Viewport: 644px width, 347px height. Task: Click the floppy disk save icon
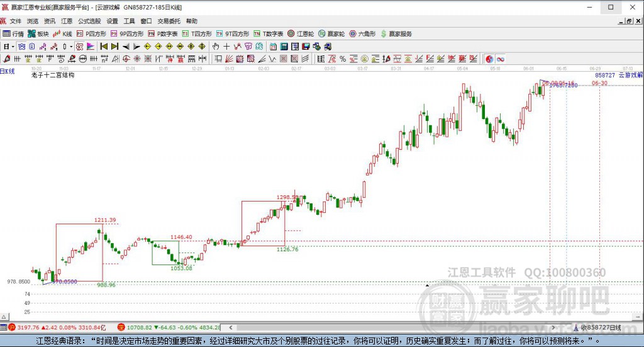tap(306, 47)
